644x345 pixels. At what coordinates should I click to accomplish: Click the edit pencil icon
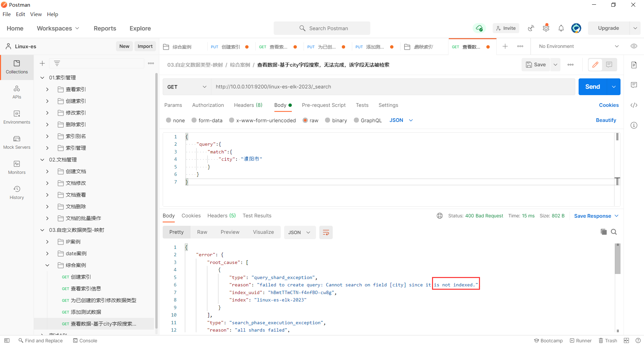click(595, 65)
